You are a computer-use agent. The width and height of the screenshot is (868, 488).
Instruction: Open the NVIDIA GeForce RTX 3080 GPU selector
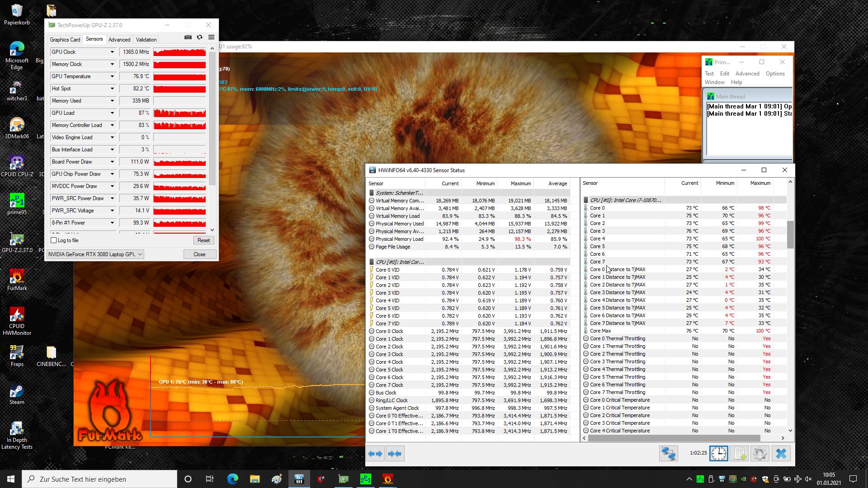pos(95,254)
